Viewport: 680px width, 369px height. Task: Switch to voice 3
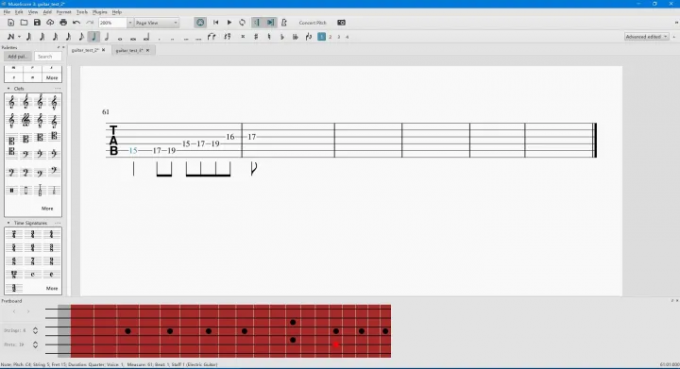tap(339, 37)
